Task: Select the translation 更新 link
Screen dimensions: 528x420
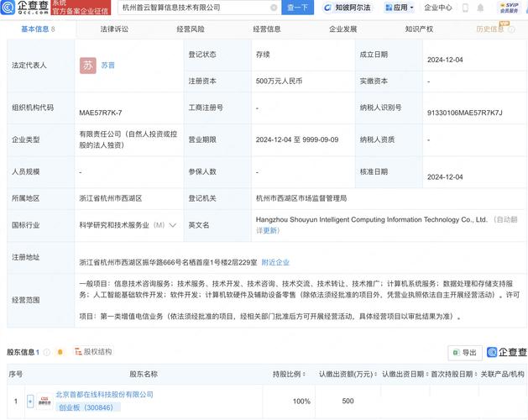Action: [271, 230]
